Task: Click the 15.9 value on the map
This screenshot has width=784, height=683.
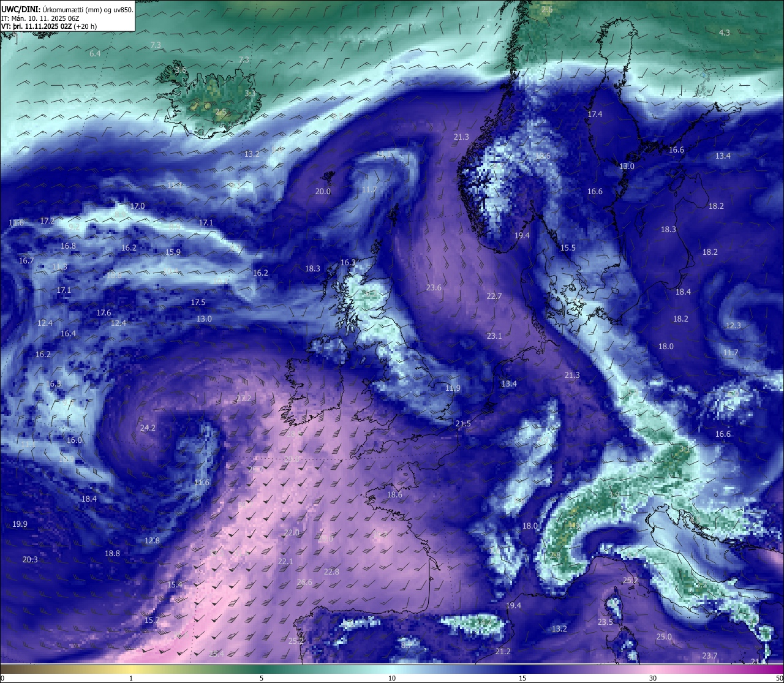Action: point(173,252)
